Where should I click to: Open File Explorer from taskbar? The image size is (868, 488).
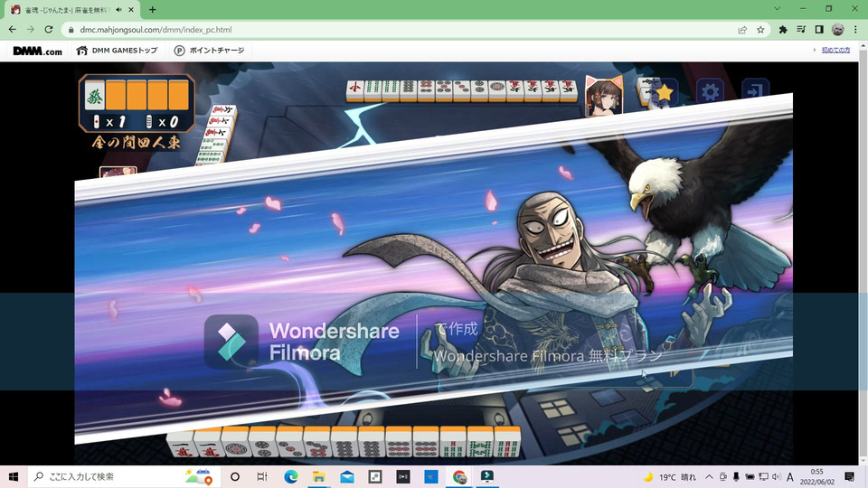point(319,476)
